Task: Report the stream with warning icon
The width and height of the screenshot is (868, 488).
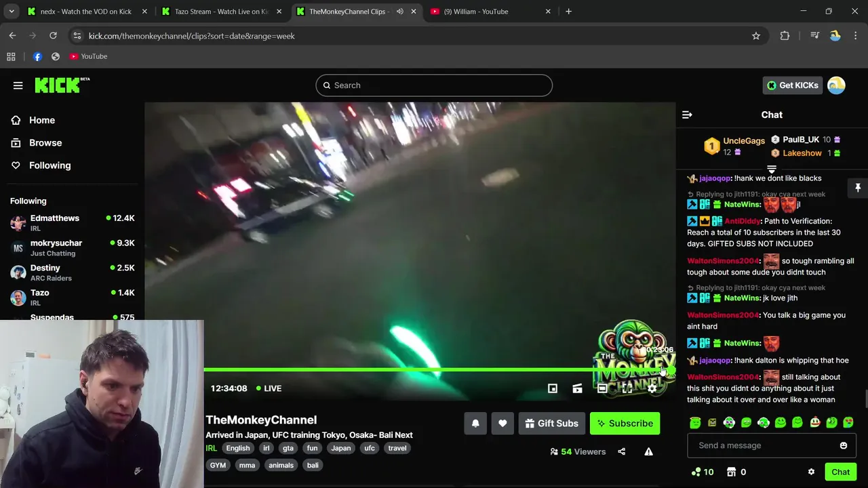Action: 648,451
